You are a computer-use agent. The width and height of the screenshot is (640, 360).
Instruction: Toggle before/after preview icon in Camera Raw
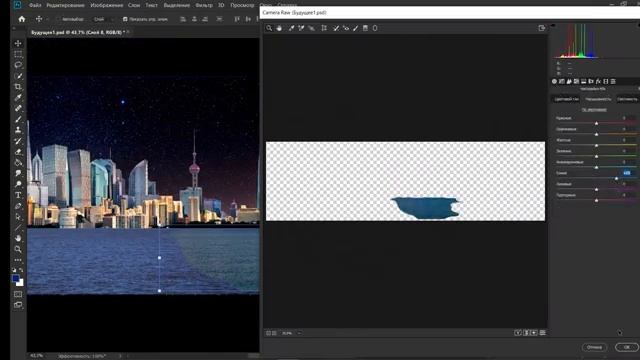(x=518, y=333)
